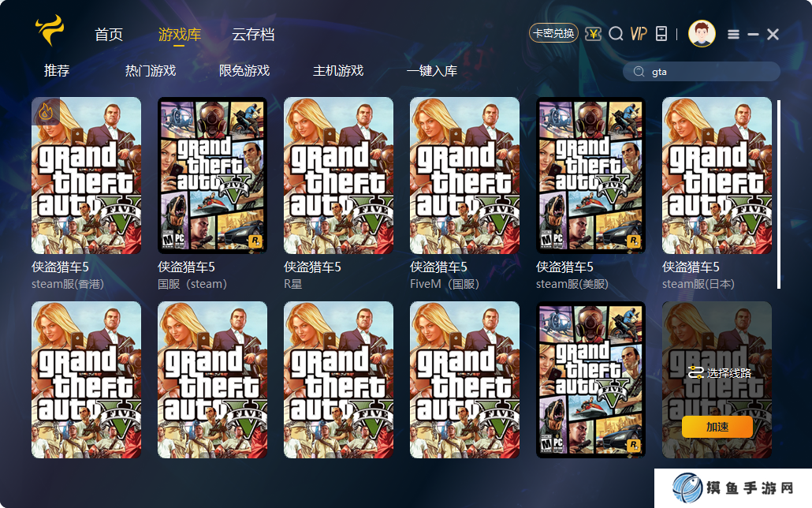Image resolution: width=812 pixels, height=508 pixels.
Task: Open the magnifier search icon in header
Action: (x=616, y=34)
